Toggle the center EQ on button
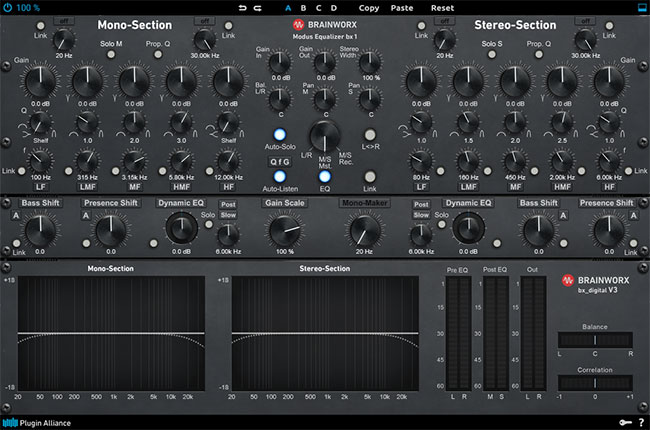 point(325,177)
